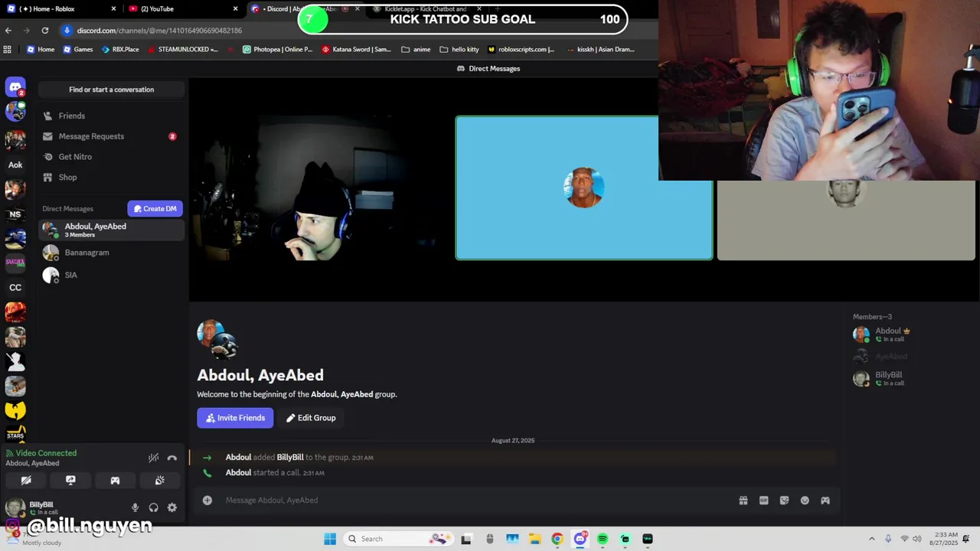
Task: Open the CC server
Action: tap(15, 288)
